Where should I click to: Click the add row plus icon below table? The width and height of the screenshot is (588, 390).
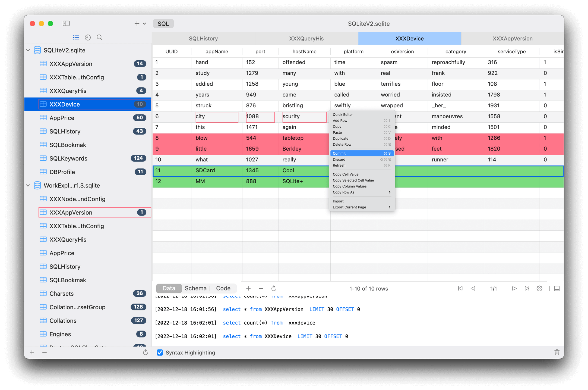(x=248, y=288)
